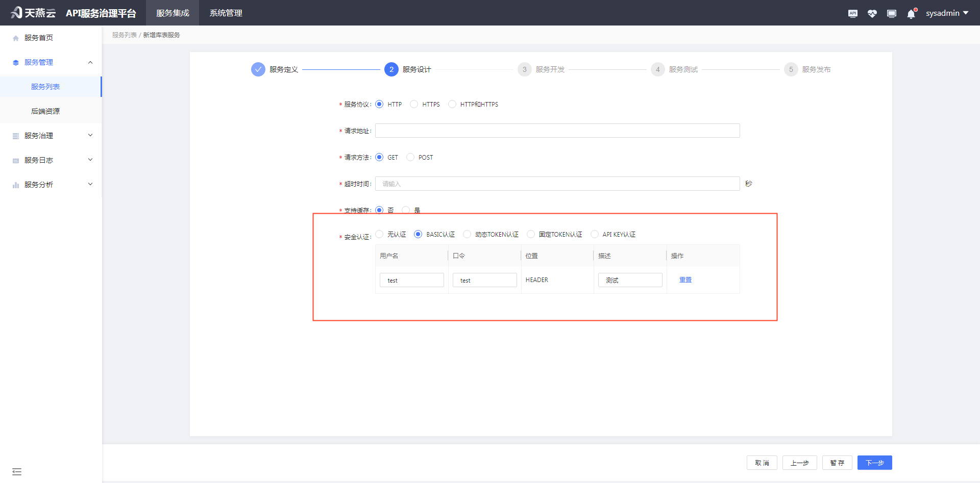Click the 请求地址 input field
980x483 pixels.
pyautogui.click(x=557, y=131)
